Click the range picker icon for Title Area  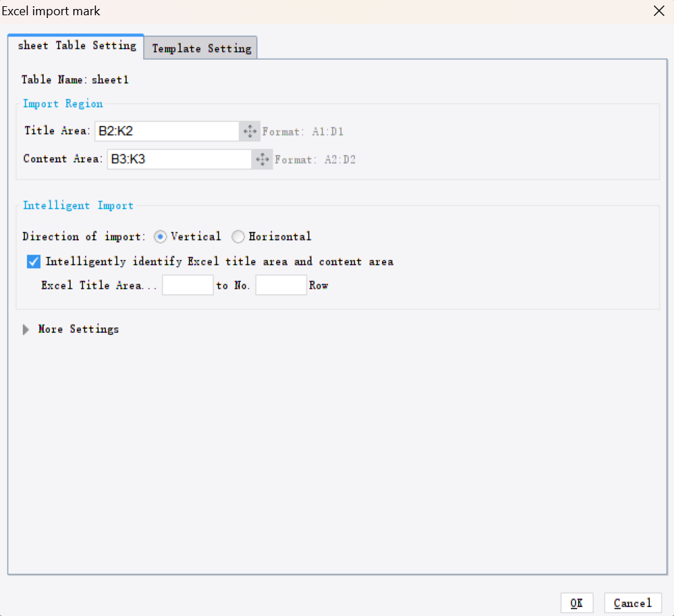point(250,131)
